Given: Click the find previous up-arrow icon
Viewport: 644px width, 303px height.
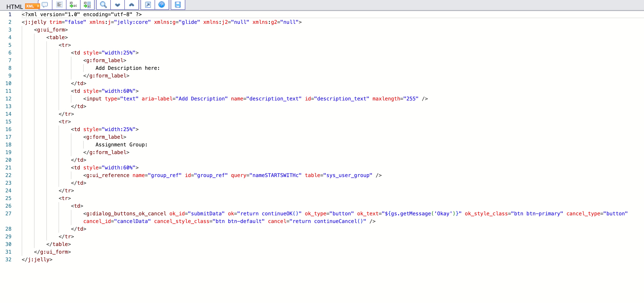Looking at the screenshot, I should [131, 4].
